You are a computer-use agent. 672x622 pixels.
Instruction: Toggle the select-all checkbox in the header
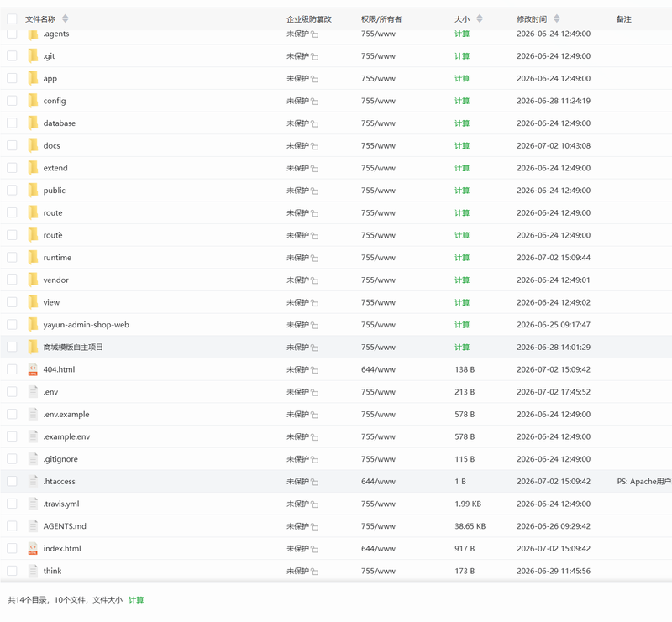point(12,18)
